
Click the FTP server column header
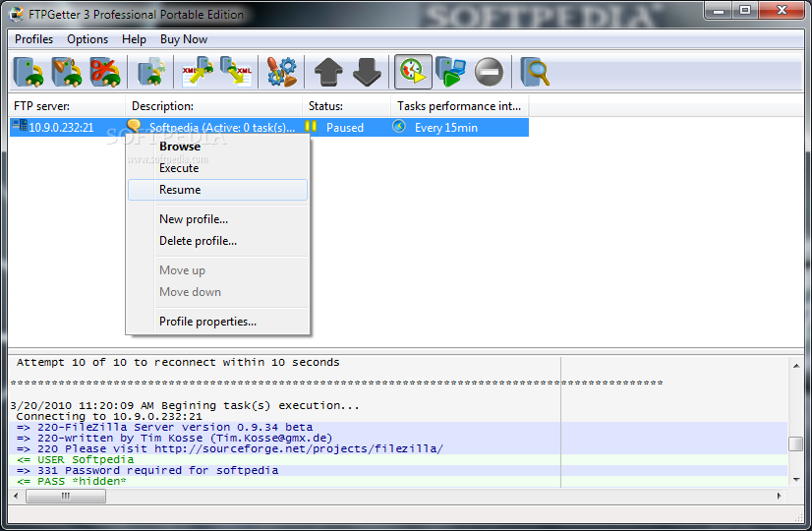(67, 106)
